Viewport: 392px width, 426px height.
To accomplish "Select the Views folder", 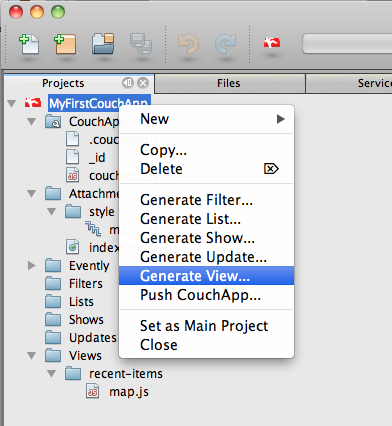I will (85, 356).
